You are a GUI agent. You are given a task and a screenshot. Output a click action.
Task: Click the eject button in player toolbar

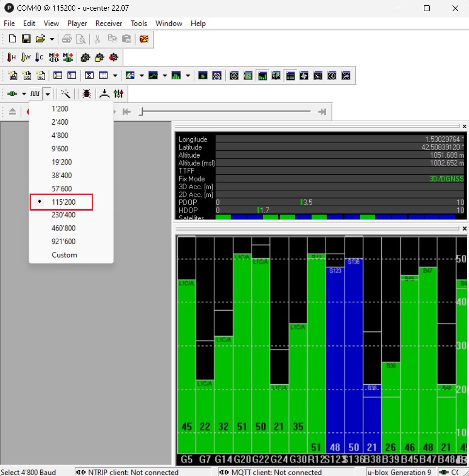click(x=13, y=112)
